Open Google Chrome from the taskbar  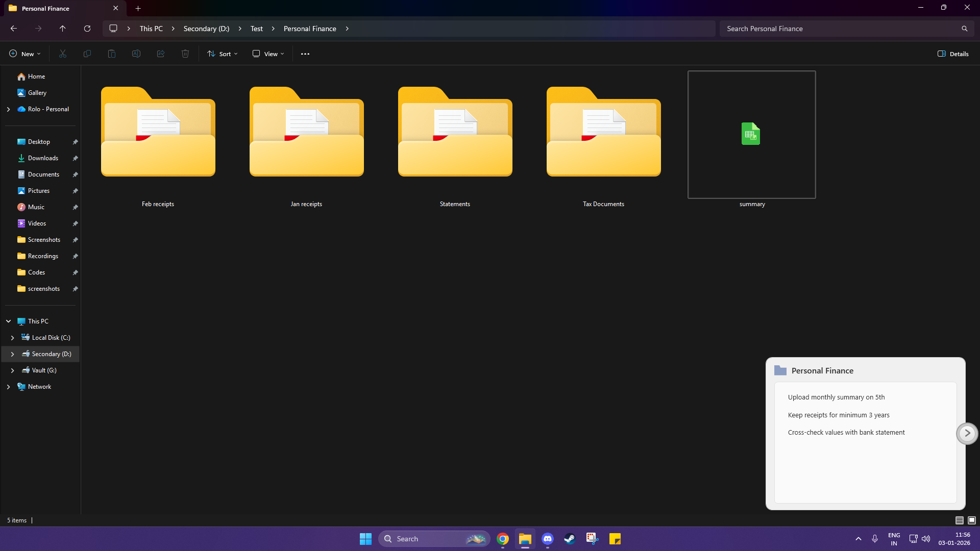click(x=502, y=538)
